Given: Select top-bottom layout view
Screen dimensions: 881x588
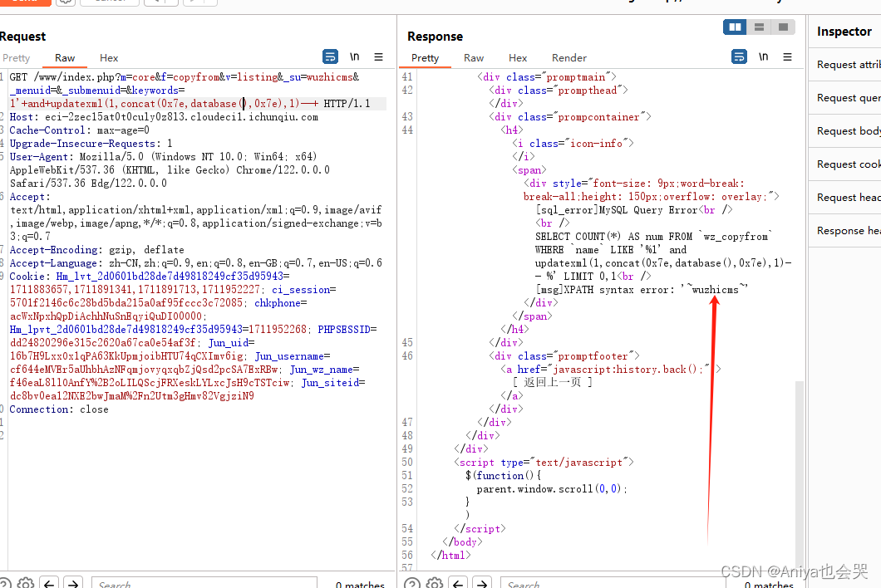Looking at the screenshot, I should 759,27.
